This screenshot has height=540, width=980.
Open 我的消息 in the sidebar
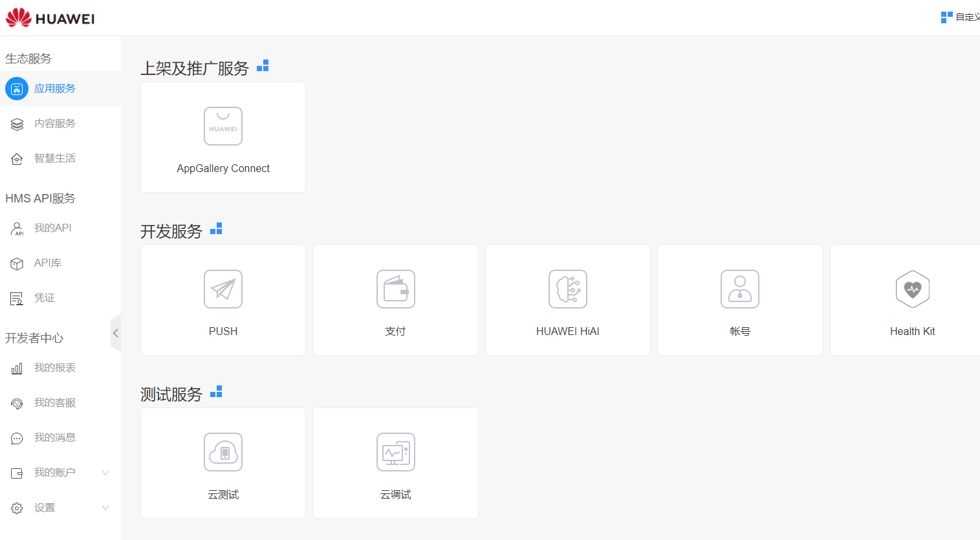[61, 438]
